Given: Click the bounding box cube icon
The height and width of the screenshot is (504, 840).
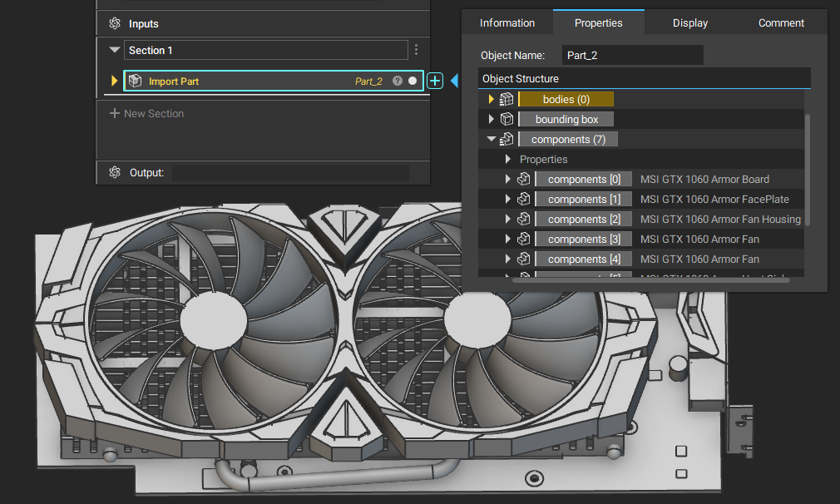Looking at the screenshot, I should 506,118.
